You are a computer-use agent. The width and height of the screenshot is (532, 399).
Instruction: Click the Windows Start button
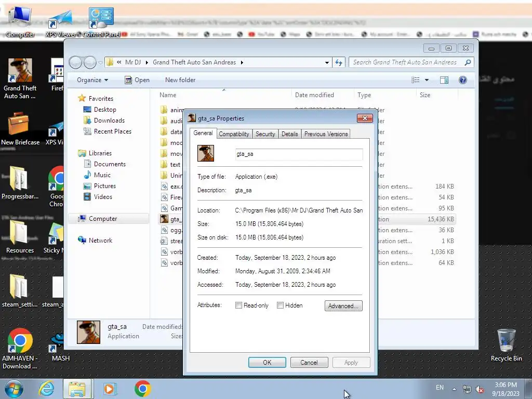click(x=14, y=389)
